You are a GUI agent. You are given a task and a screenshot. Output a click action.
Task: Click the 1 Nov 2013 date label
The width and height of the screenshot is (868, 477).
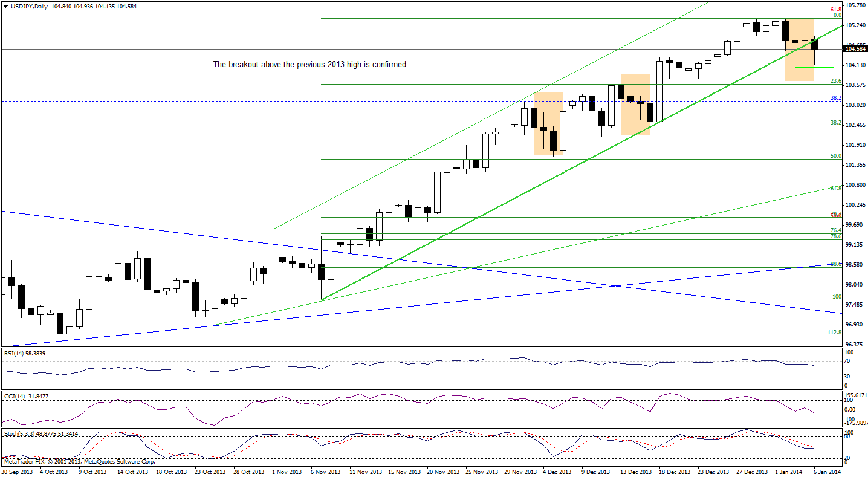(288, 472)
